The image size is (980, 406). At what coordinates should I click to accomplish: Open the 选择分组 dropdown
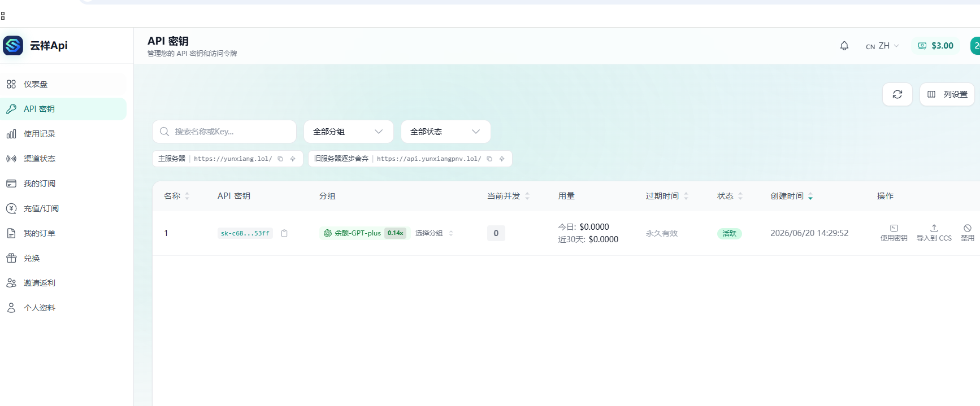(434, 233)
